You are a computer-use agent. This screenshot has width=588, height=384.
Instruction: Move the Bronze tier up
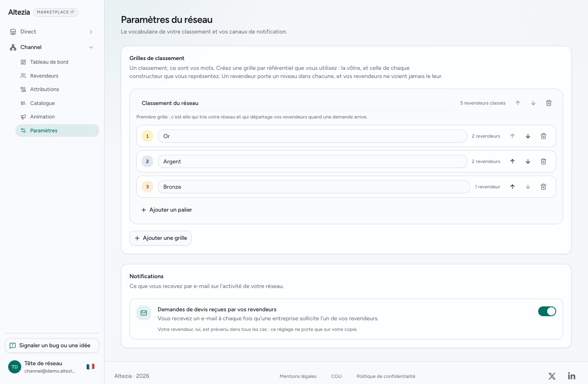click(512, 187)
